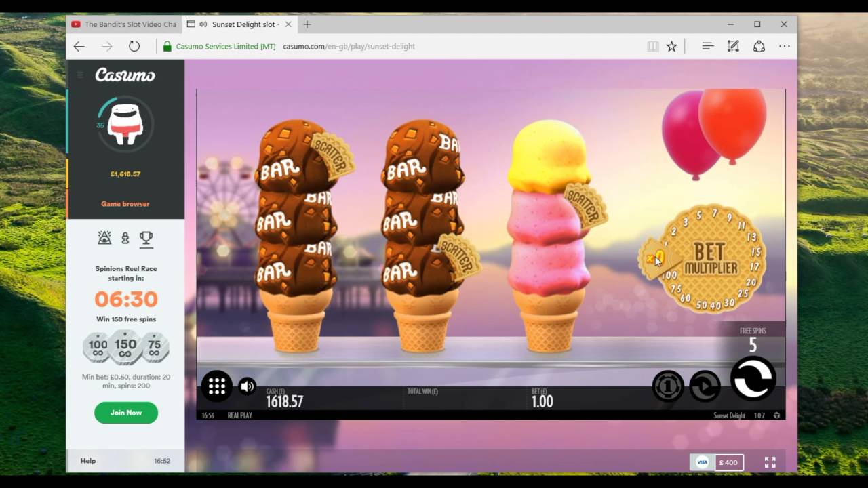The width and height of the screenshot is (868, 488).
Task: Click the green site security padlock
Action: [167, 46]
